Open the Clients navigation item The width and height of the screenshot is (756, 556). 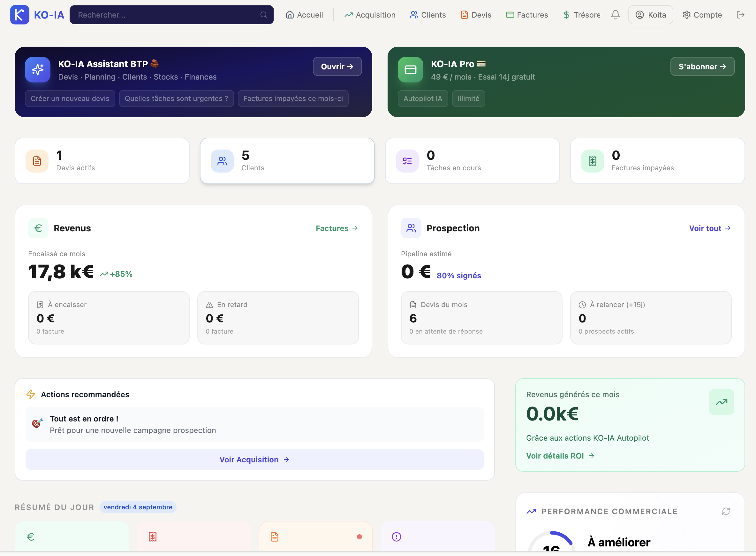pos(428,15)
